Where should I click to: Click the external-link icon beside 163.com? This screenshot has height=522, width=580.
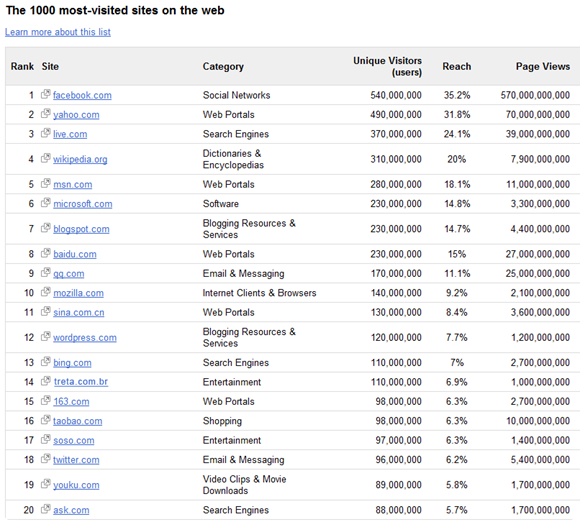click(45, 401)
